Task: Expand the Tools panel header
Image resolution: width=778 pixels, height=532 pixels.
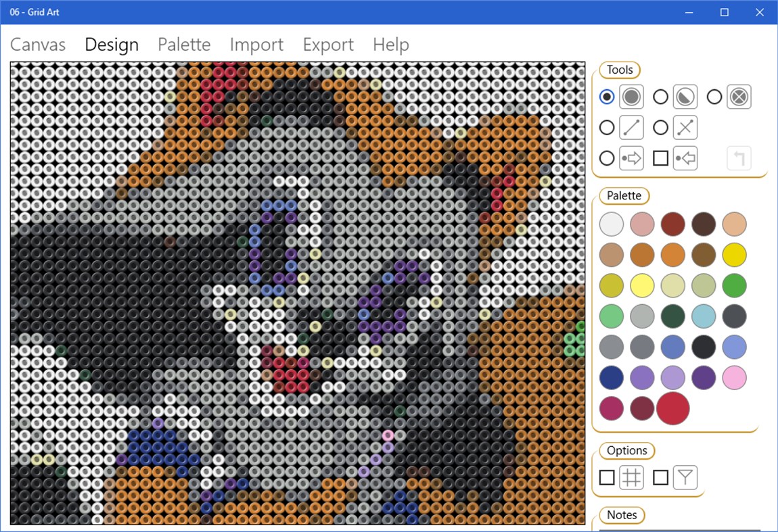Action: tap(618, 70)
